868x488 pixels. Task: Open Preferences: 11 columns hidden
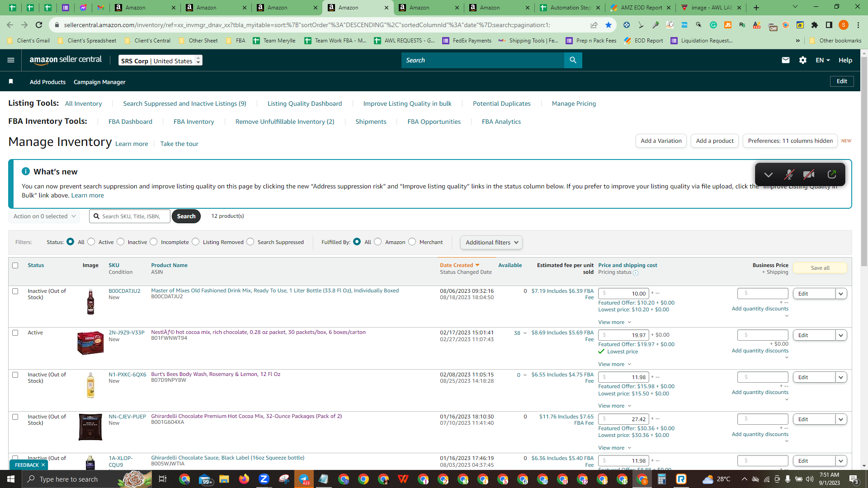(790, 141)
